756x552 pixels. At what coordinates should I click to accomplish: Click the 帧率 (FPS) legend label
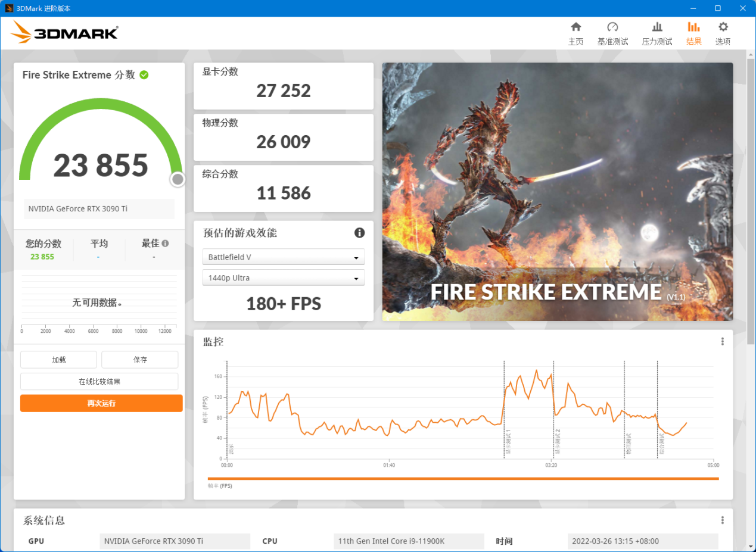pos(220,486)
